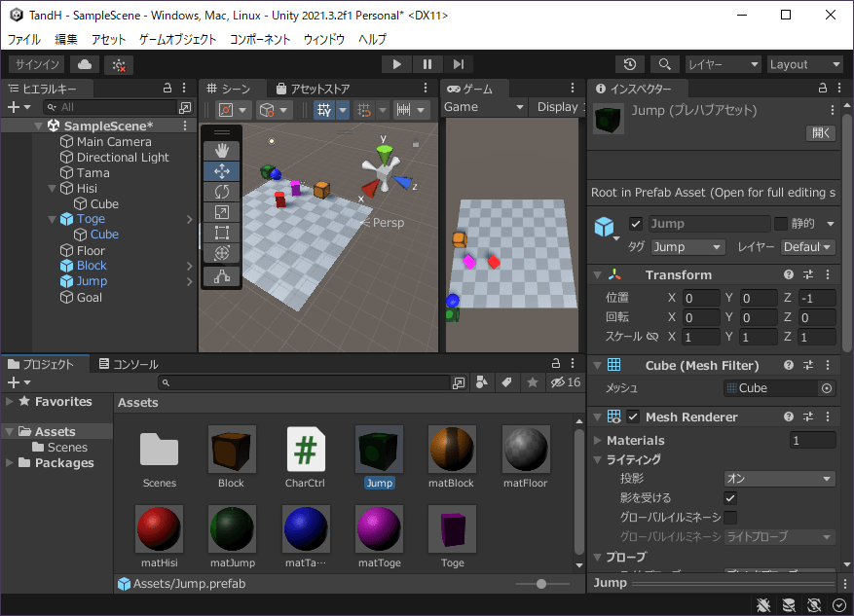Open the mesh object picker circle
This screenshot has width=854, height=616.
coord(826,388)
